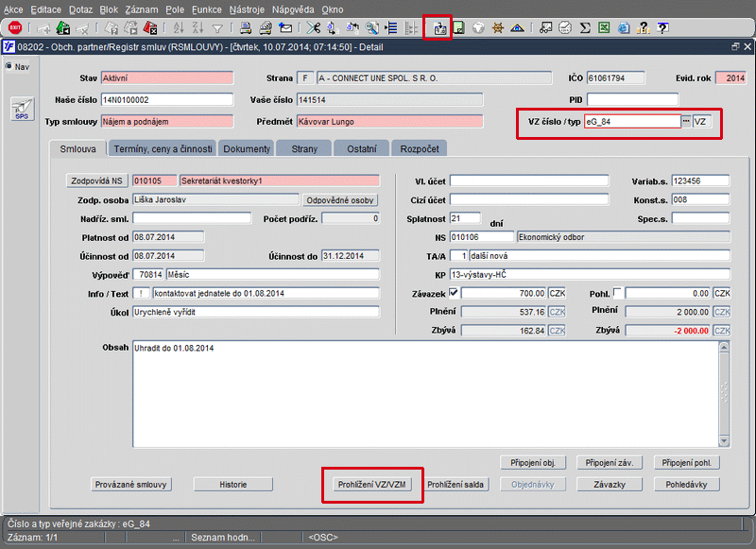
Task: Click the scissors cut icon
Action: [314, 28]
